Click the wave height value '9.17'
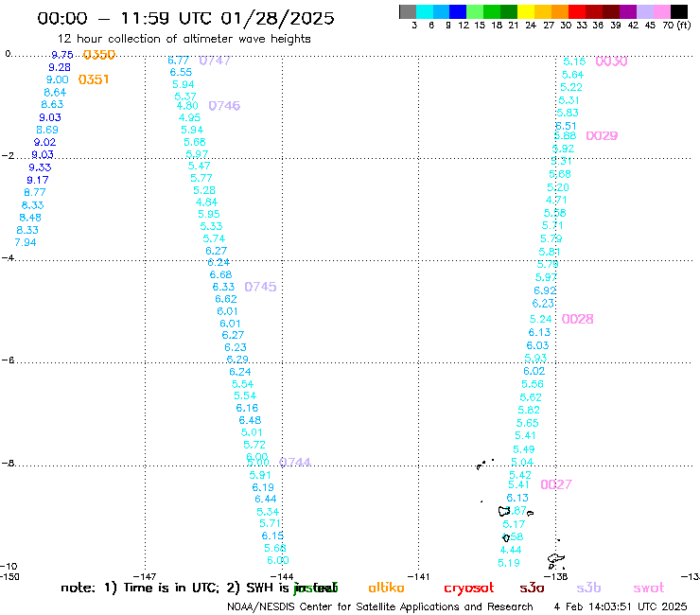 (38, 180)
